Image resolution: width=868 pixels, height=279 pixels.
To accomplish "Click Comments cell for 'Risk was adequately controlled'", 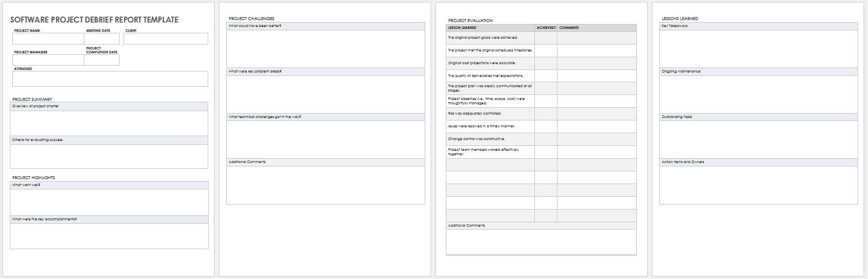I will [x=597, y=114].
